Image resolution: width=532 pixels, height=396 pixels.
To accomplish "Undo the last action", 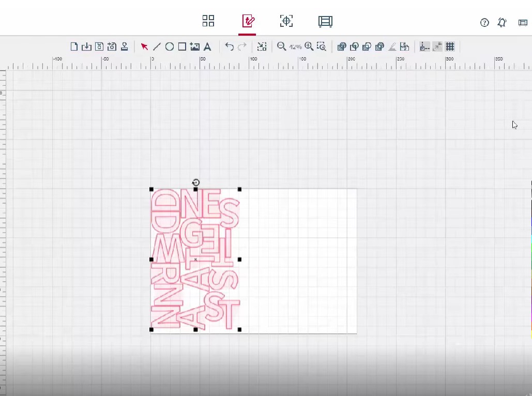I will pyautogui.click(x=229, y=47).
